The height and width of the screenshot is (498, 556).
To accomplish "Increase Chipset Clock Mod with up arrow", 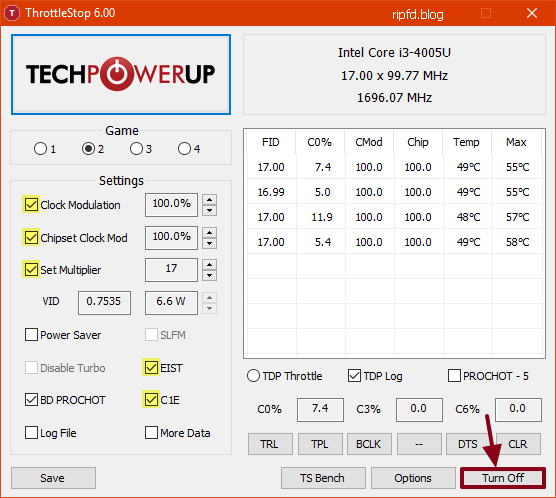I will pyautogui.click(x=210, y=232).
